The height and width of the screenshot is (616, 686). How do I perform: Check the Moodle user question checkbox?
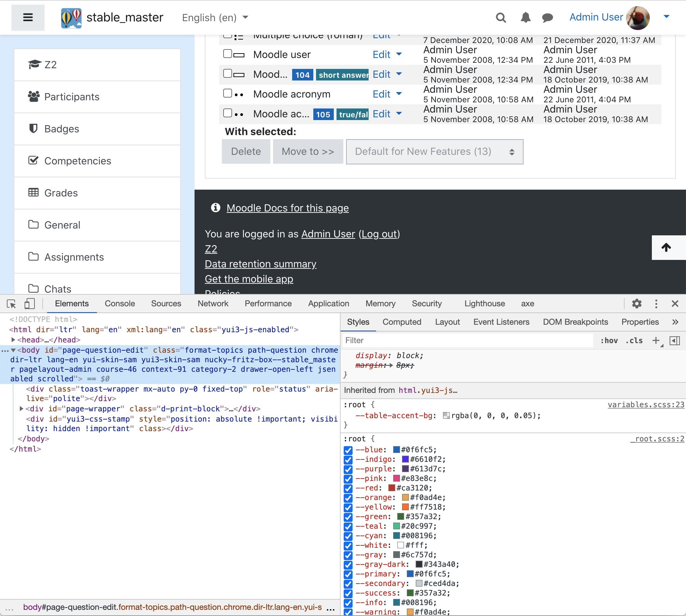coord(228,54)
